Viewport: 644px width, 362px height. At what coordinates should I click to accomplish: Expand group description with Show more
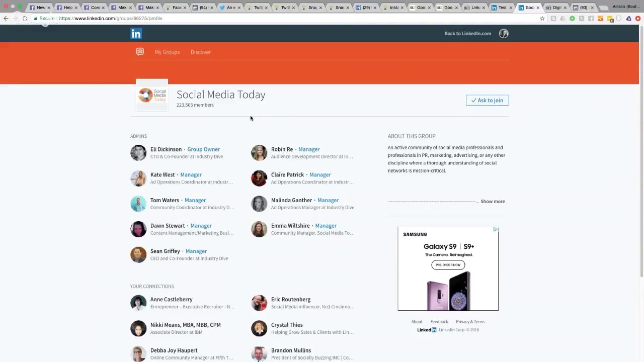click(493, 202)
